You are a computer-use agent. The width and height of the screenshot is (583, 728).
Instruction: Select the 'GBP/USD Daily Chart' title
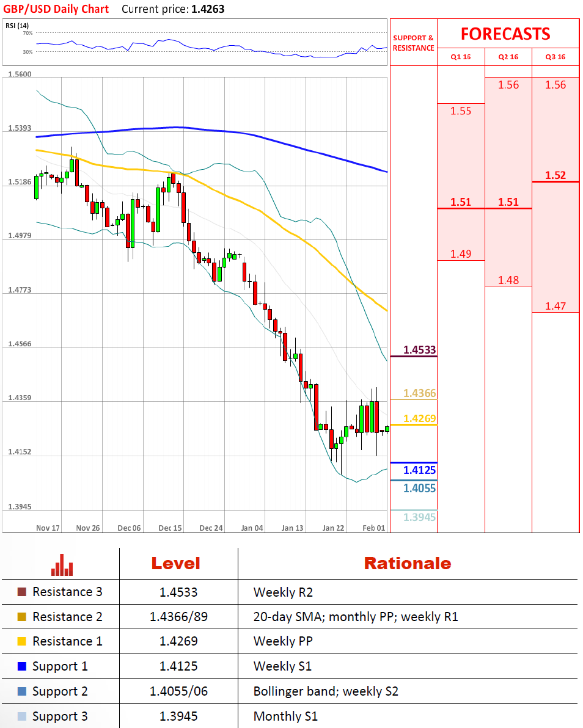pos(56,9)
